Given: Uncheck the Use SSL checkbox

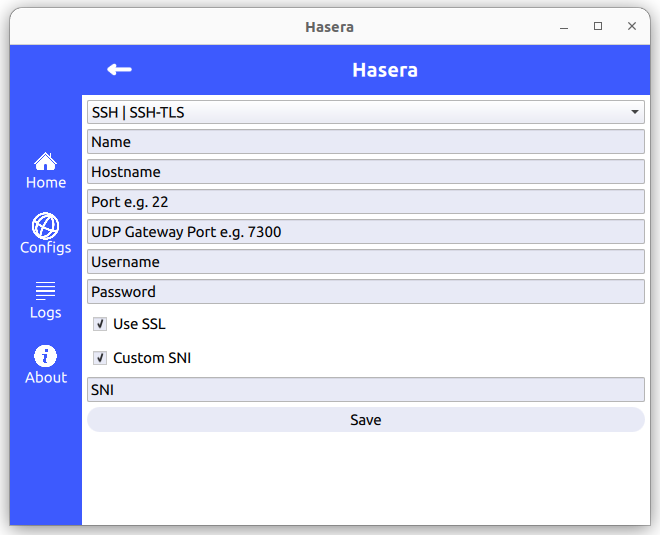Looking at the screenshot, I should (100, 324).
